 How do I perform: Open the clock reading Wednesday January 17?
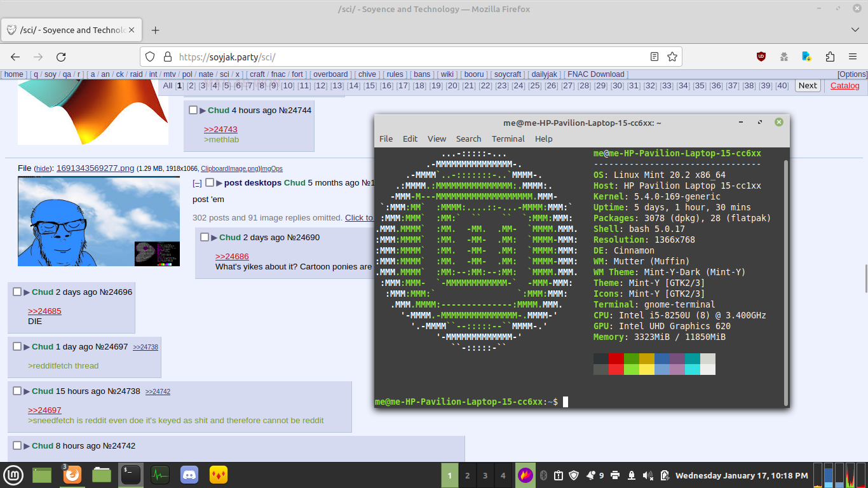coord(742,475)
